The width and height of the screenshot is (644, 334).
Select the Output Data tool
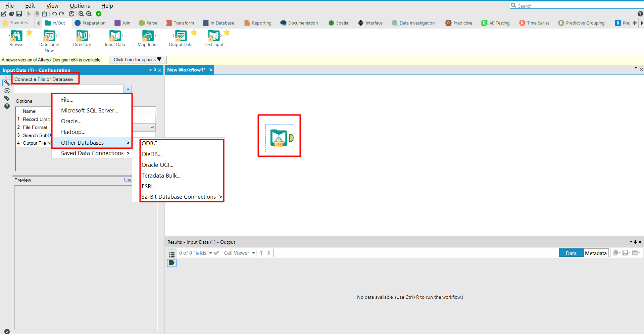[181, 38]
